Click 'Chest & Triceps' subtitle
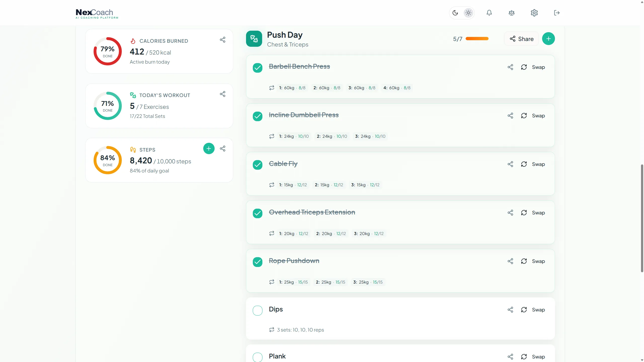Viewport: 644px width, 362px height. click(x=288, y=44)
